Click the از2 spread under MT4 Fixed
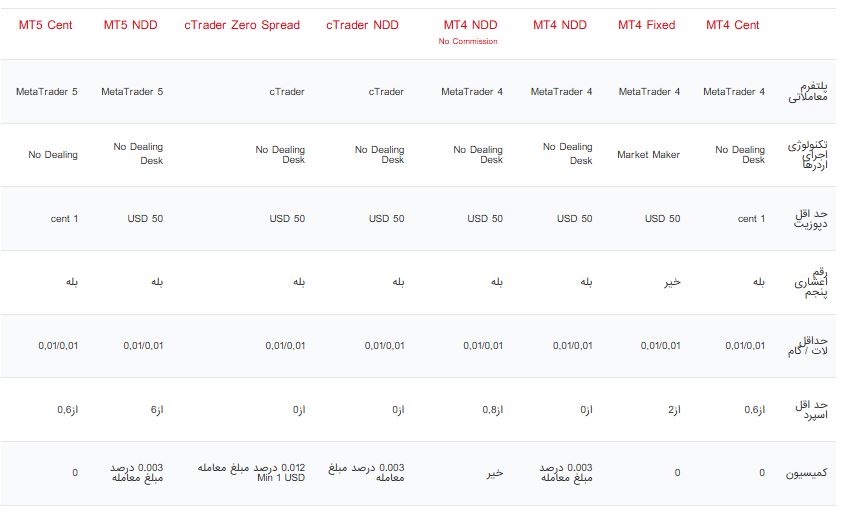The height and width of the screenshot is (509, 850). pyautogui.click(x=674, y=410)
